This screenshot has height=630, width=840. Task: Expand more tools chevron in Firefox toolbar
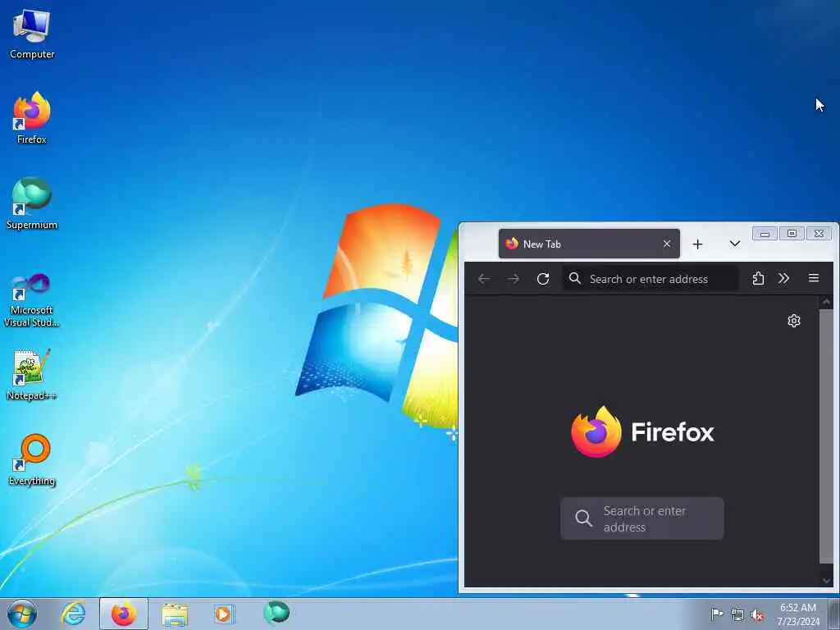point(783,279)
